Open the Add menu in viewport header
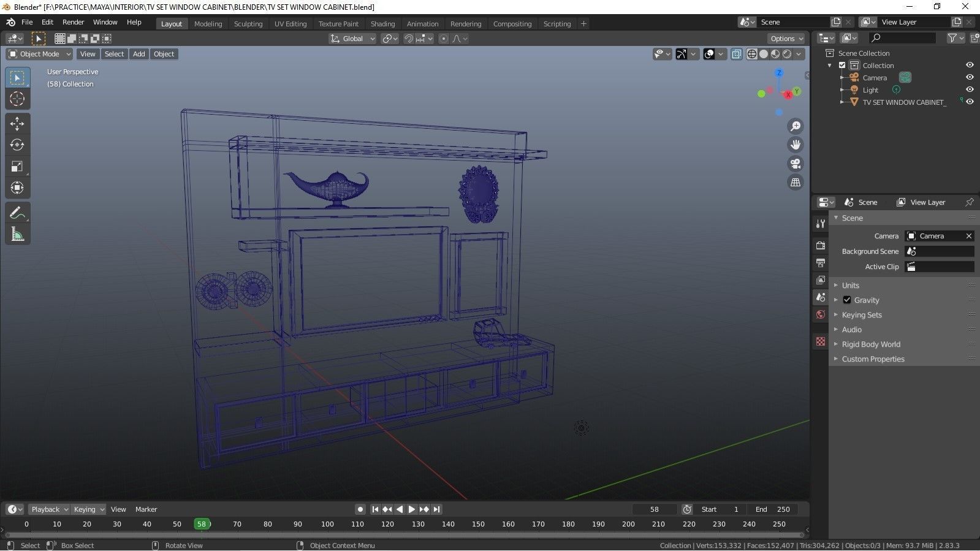 tap(139, 54)
